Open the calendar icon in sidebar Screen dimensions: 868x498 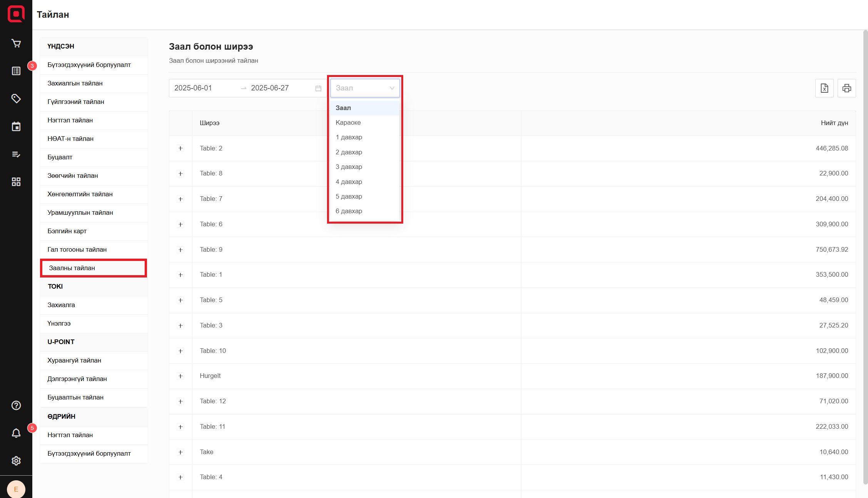(16, 127)
